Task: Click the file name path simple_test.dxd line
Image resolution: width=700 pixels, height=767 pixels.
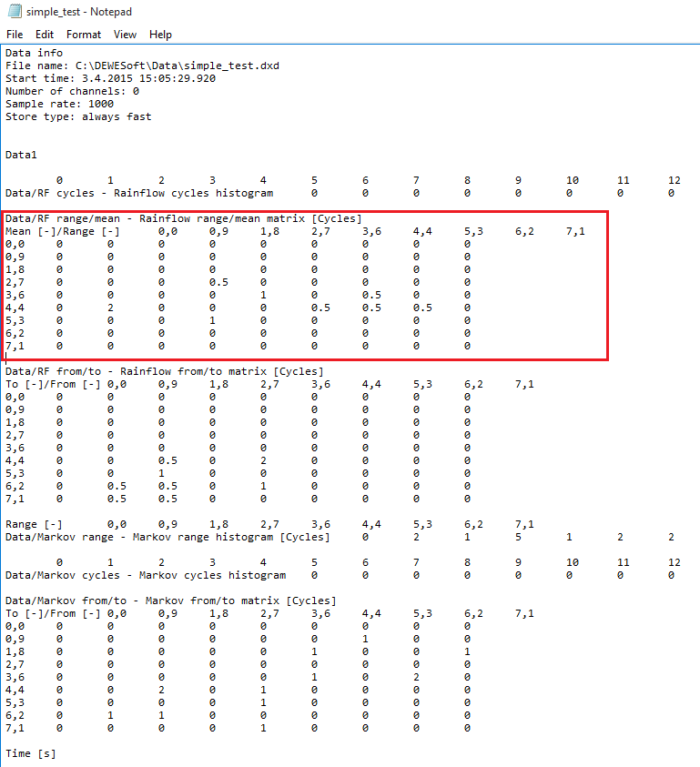Action: [x=142, y=66]
